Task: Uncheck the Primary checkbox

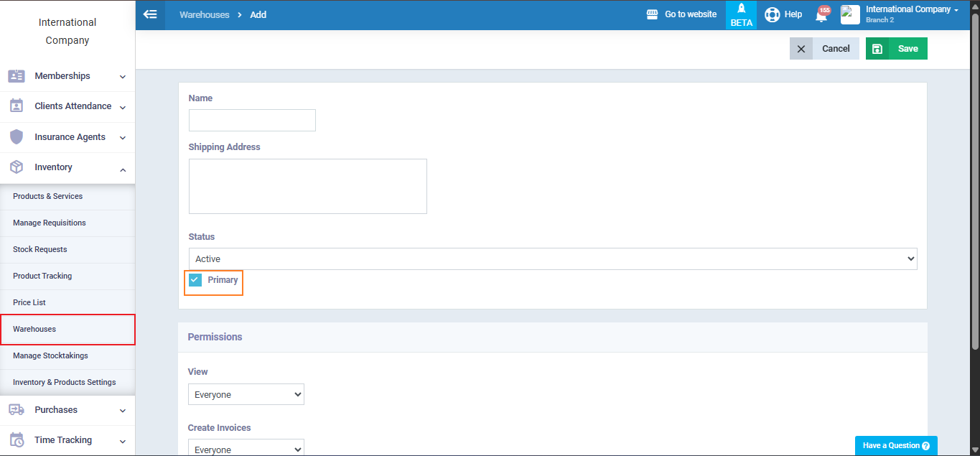Action: (x=195, y=280)
